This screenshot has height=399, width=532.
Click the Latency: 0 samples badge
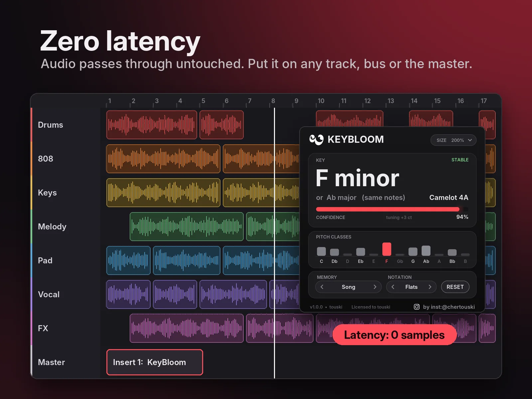394,335
